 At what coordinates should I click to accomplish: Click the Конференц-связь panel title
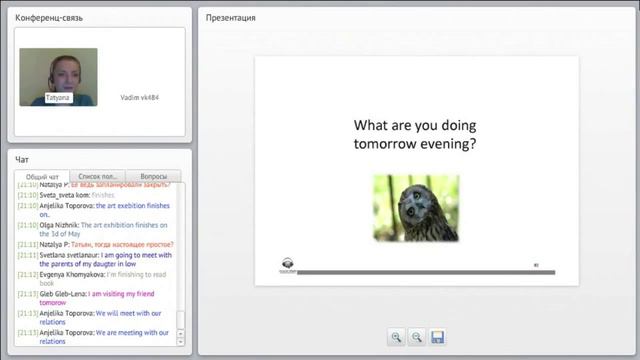[49, 18]
